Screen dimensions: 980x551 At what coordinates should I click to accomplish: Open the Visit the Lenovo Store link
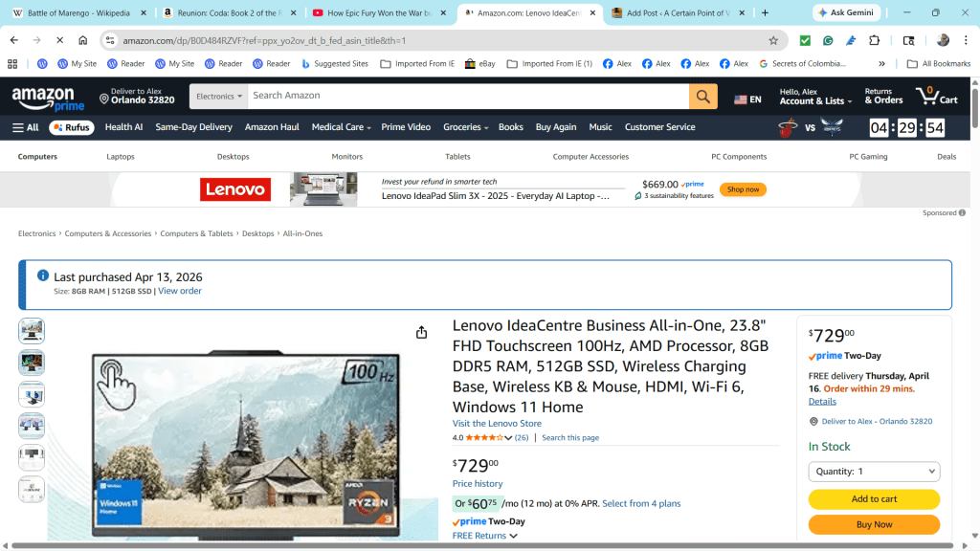497,424
